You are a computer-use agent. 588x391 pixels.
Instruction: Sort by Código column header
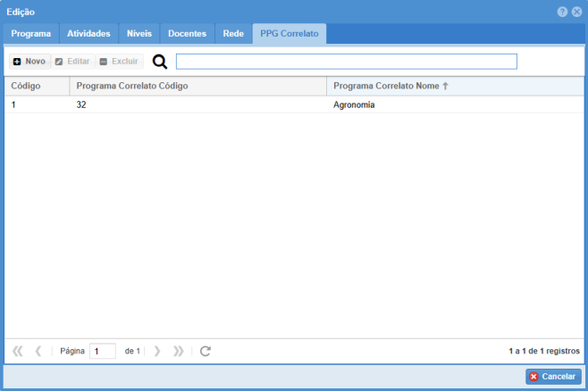[37, 86]
